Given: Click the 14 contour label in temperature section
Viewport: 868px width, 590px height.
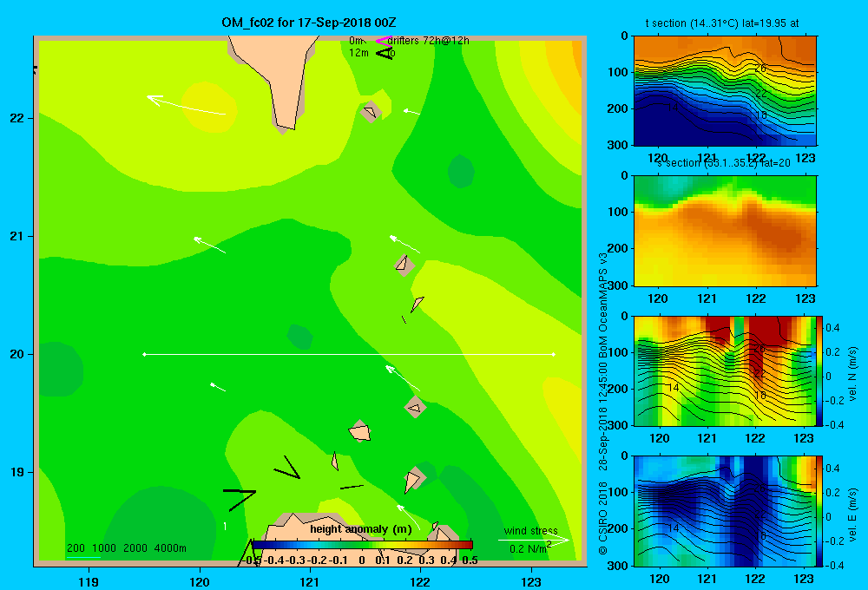Looking at the screenshot, I should [673, 108].
